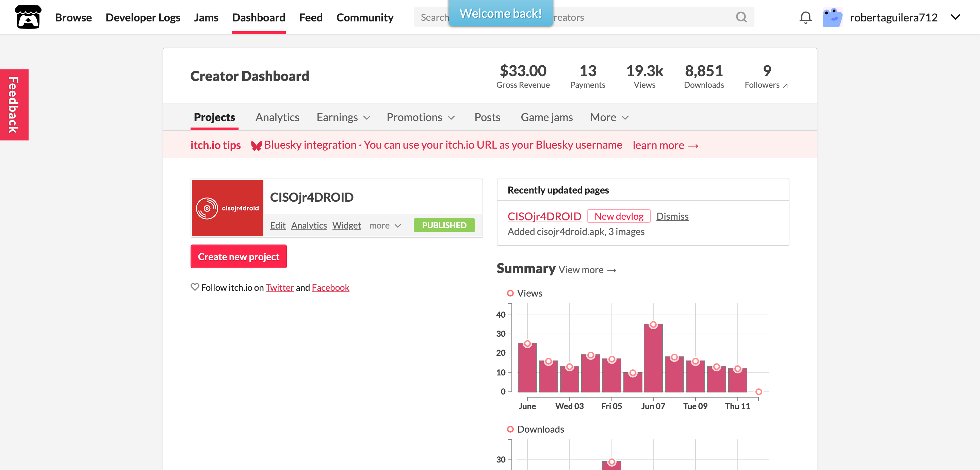Viewport: 980px width, 470px height.
Task: Click the heart icon beside Follow itch.io
Action: 195,287
